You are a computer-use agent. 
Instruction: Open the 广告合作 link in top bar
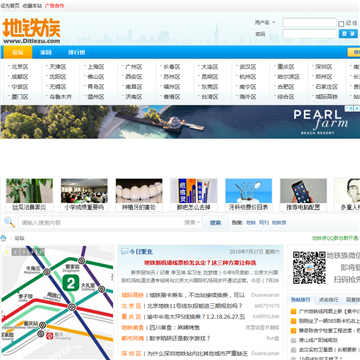point(55,6)
